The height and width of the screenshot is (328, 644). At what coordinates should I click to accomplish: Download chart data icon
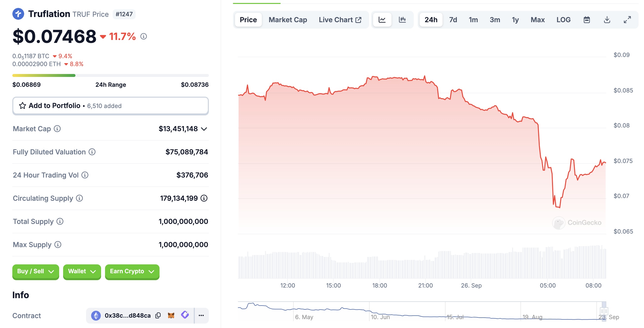pos(607,20)
